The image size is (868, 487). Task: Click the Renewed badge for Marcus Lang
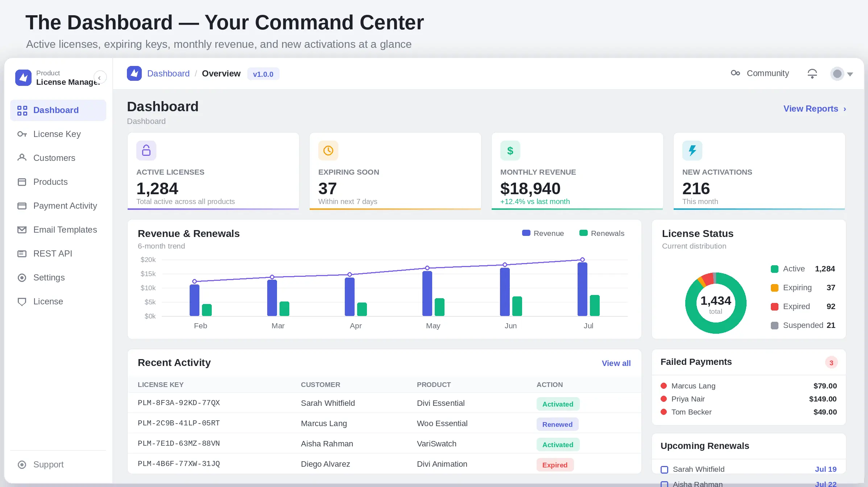pos(557,424)
